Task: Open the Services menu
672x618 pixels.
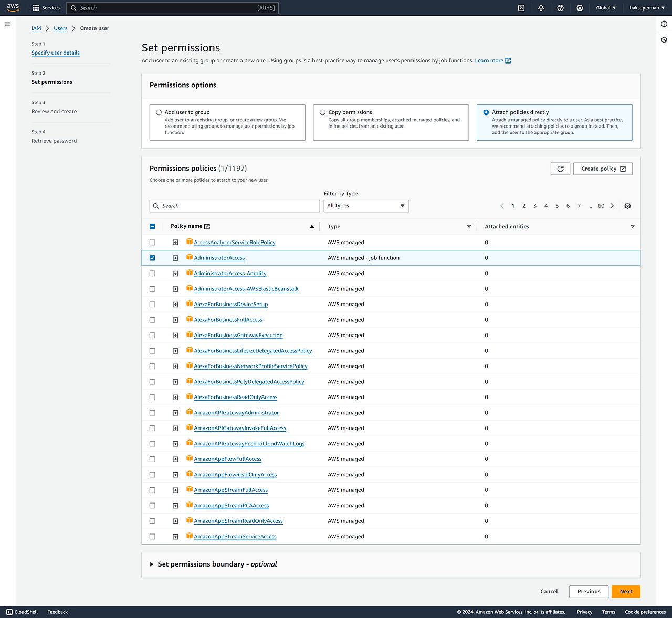Action: [x=46, y=8]
